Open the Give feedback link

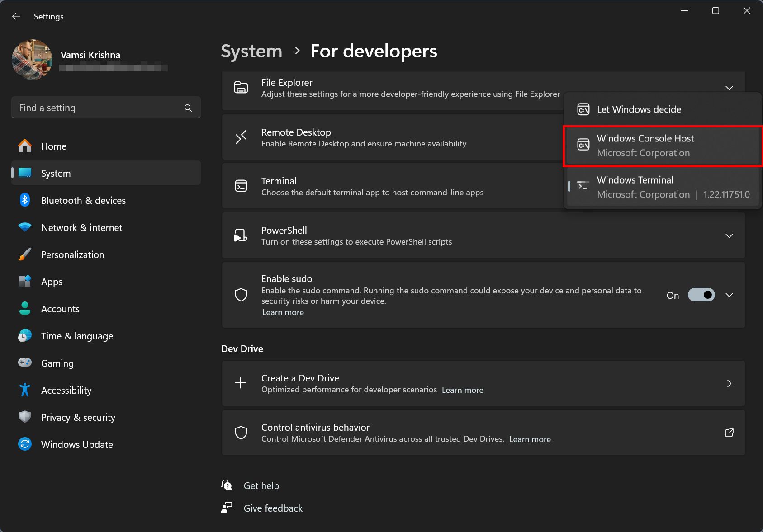point(273,508)
